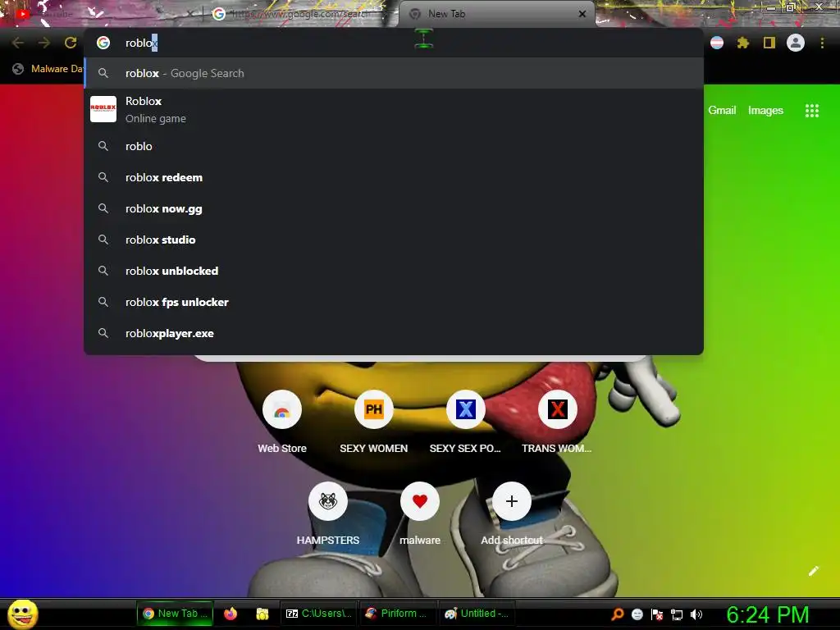Open Google apps grid
840x630 pixels.
[811, 111]
